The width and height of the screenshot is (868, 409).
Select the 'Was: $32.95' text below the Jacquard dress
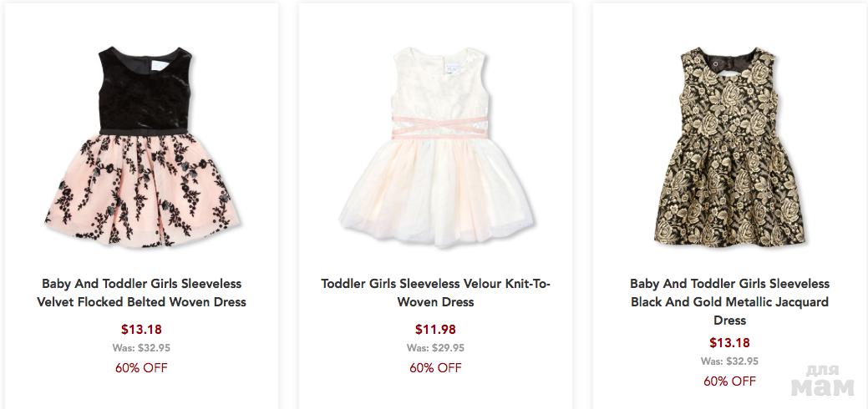coord(729,361)
